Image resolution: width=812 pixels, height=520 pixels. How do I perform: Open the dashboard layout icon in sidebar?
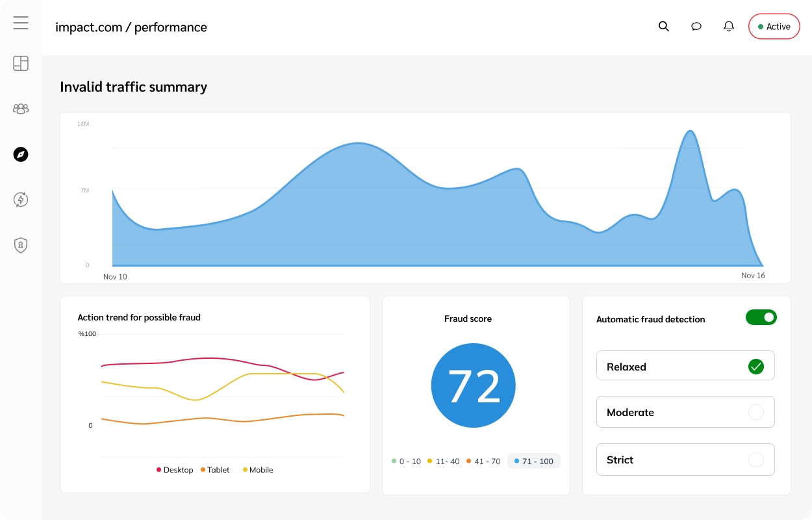point(21,63)
